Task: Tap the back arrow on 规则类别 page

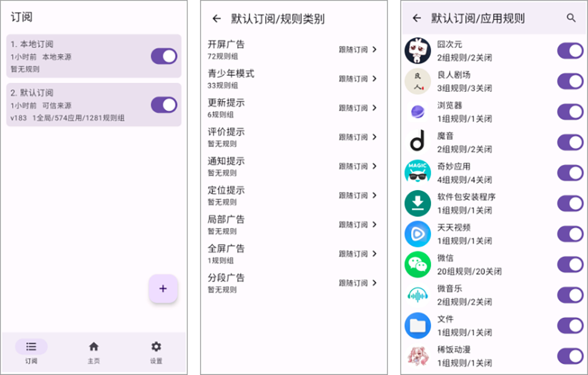Action: point(216,18)
